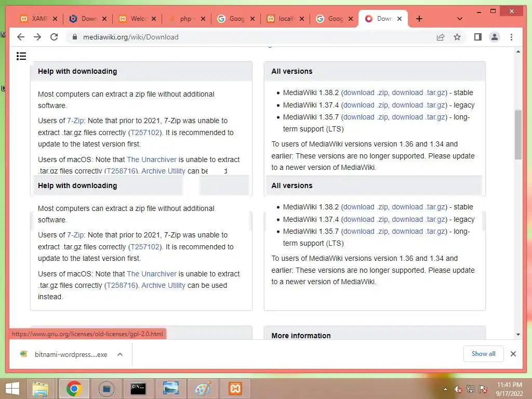Image resolution: width=532 pixels, height=399 pixels.
Task: Expand the tab search chevron
Action: click(x=460, y=19)
